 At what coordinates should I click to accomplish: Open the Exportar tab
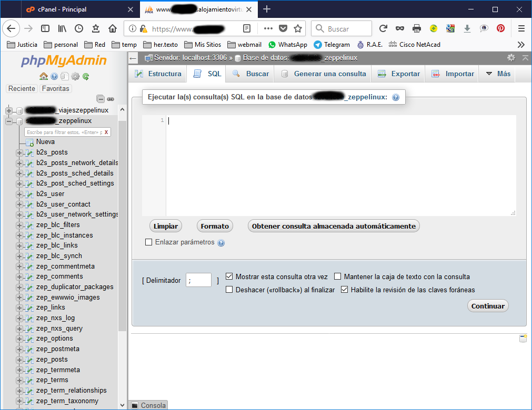coord(399,74)
